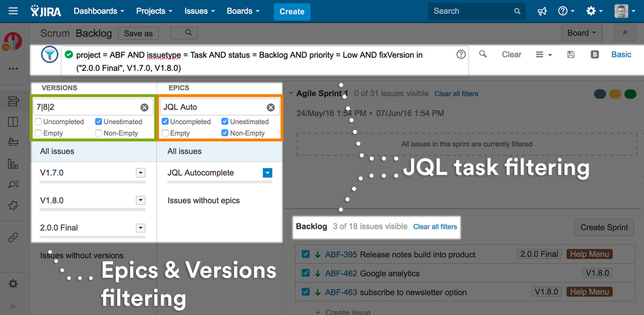This screenshot has width=644, height=315.
Task: Expand the sidebar with double chevron
Action: 13,305
